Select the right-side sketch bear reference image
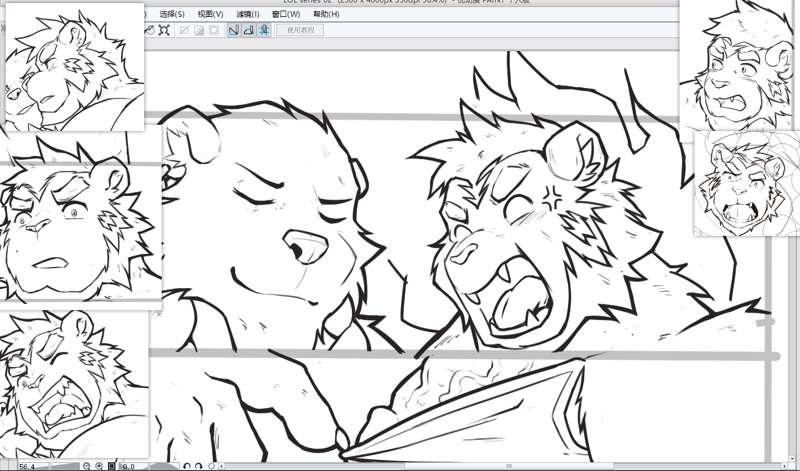The width and height of the screenshot is (800, 471). (747, 184)
